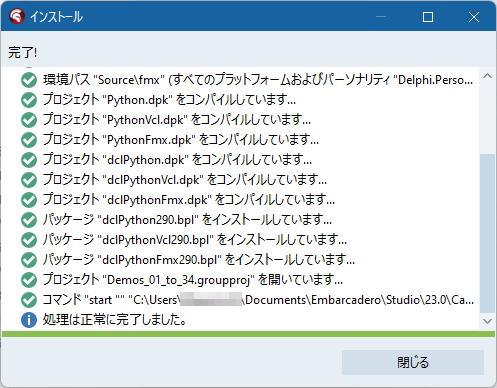Click the installer app icon in title bar
This screenshot has height=388, width=497.
click(x=17, y=16)
